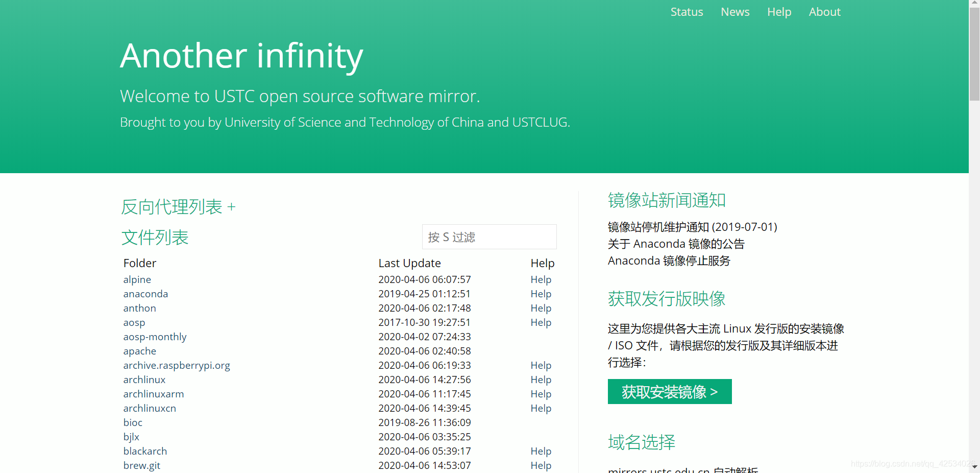Open the bjlx folder
The image size is (980, 473).
tap(131, 437)
